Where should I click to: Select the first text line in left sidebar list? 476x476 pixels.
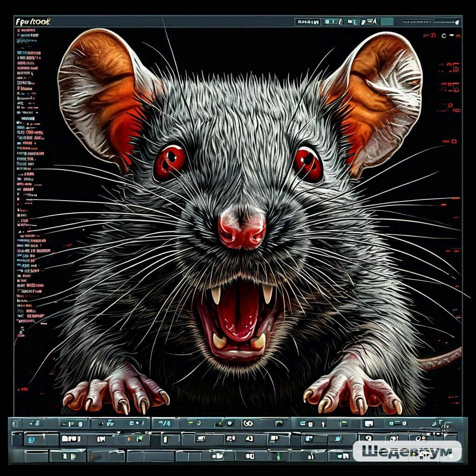27,35
